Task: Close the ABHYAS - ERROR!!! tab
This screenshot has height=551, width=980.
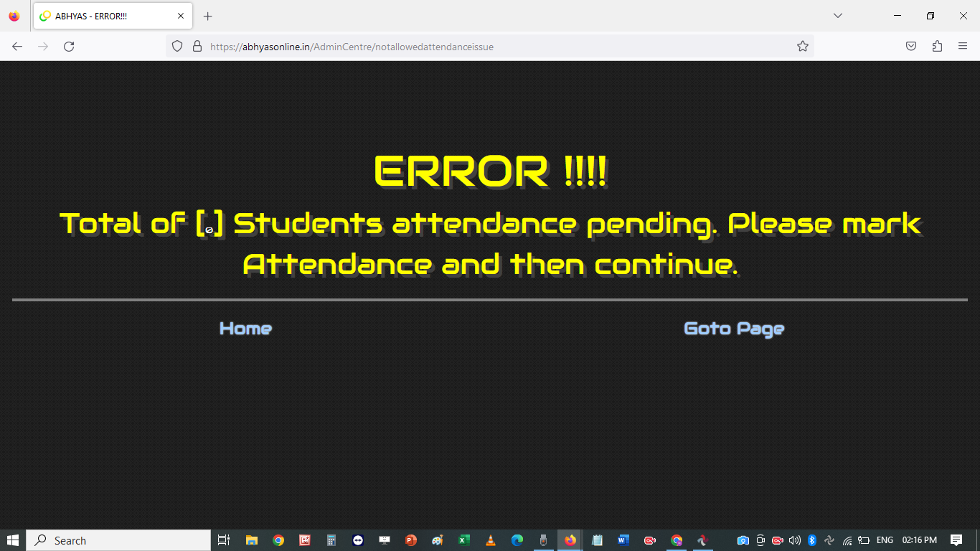Action: [x=181, y=16]
